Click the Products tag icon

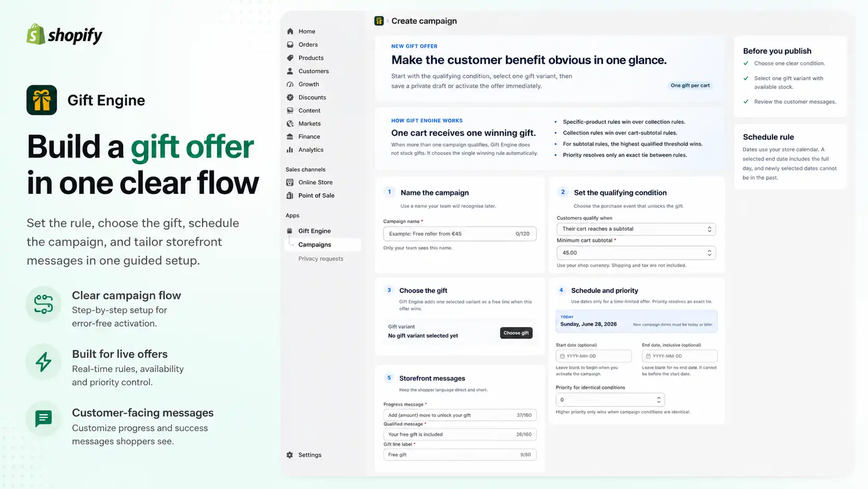coord(290,58)
